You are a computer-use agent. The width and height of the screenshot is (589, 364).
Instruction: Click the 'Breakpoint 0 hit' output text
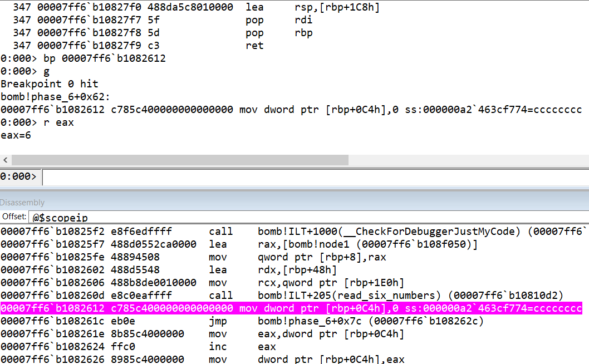50,84
